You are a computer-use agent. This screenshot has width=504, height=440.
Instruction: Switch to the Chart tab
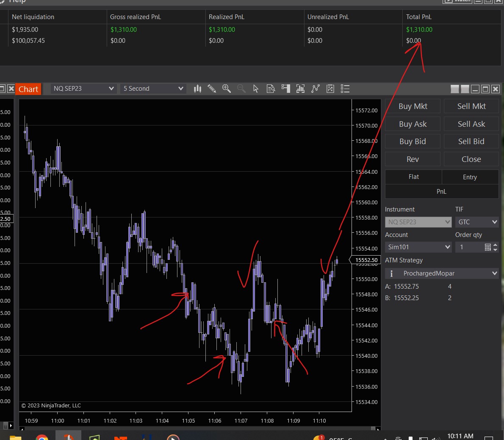pyautogui.click(x=28, y=89)
